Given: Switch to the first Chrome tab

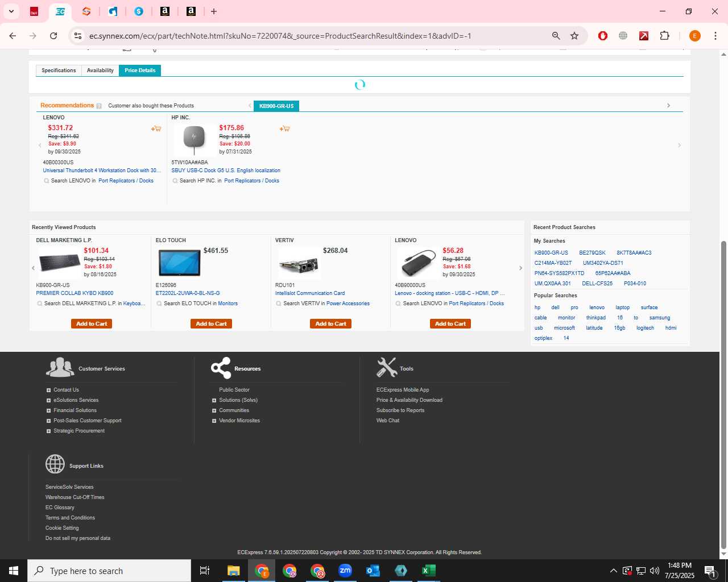Looking at the screenshot, I should (34, 11).
